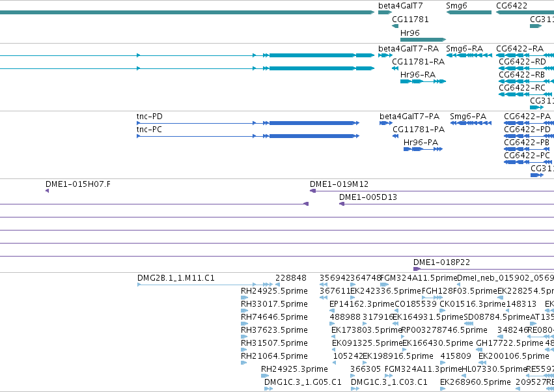Select the RP003278746.5prime EST label

444,330
